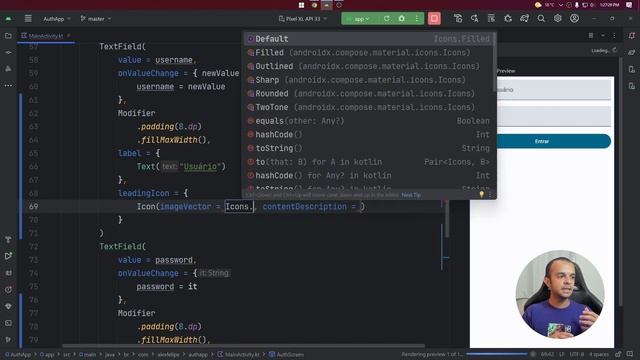Click the Next Tip link
Viewport: 640px width, 360px height.
point(411,195)
